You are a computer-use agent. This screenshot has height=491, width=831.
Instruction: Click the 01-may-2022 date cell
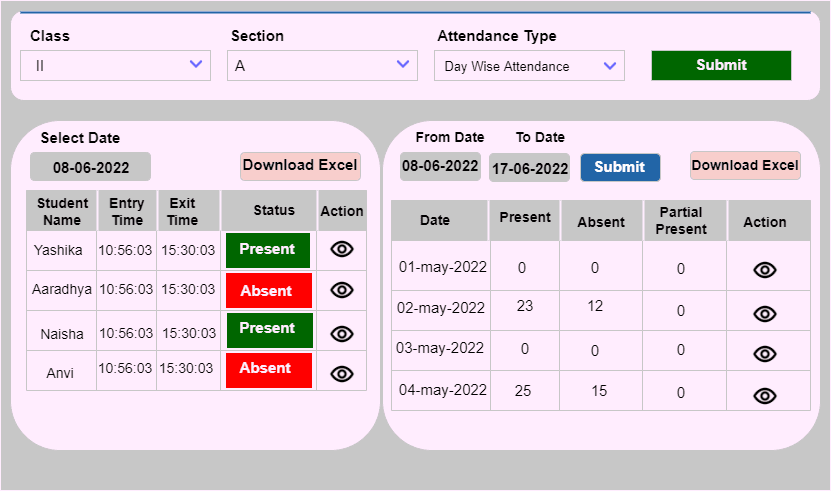click(x=442, y=267)
